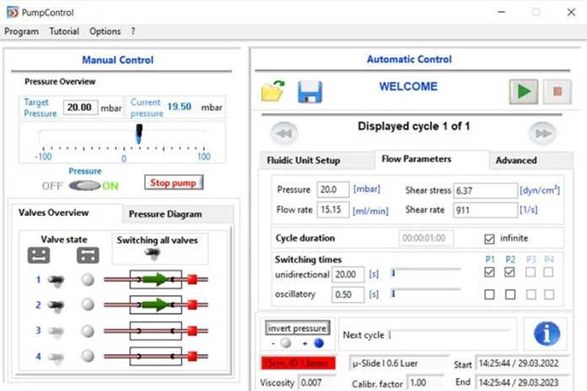
Task: Check the unidirectional P4 checkbox
Action: [549, 272]
